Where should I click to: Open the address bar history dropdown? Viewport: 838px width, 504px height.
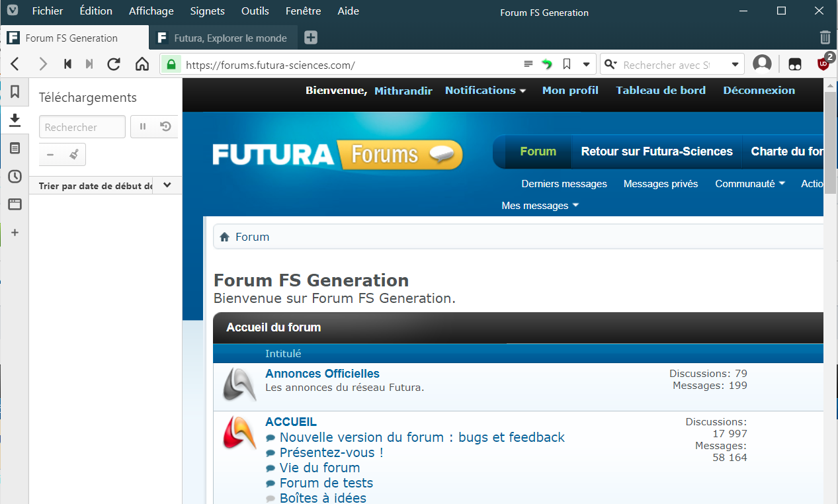(x=586, y=65)
